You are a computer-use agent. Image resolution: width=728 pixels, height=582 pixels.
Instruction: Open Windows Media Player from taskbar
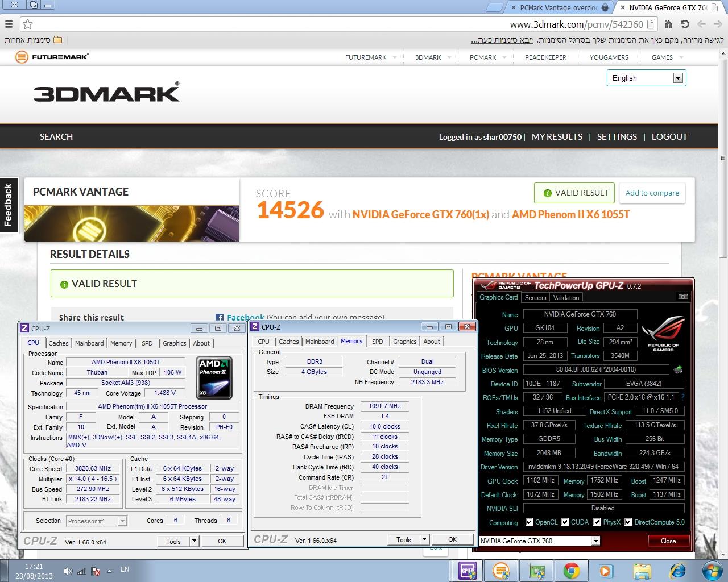pyautogui.click(x=606, y=570)
